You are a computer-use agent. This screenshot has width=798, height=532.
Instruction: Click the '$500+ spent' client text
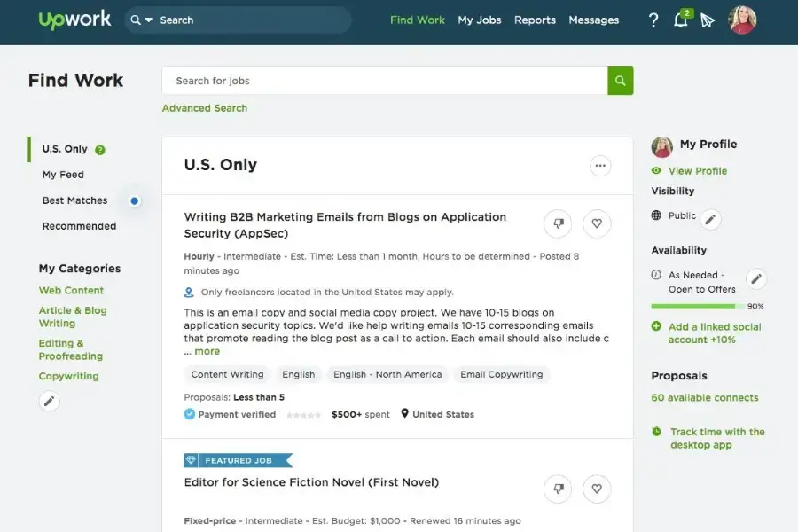(x=361, y=414)
